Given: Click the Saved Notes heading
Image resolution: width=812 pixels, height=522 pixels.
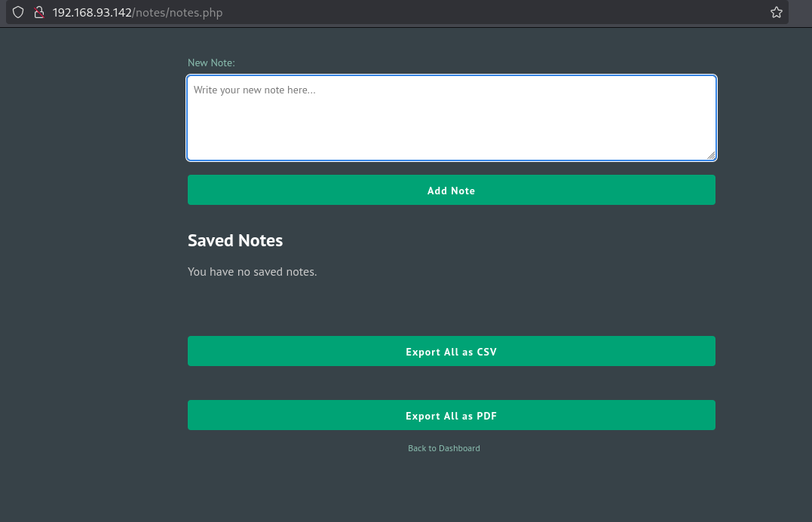Looking at the screenshot, I should (235, 240).
